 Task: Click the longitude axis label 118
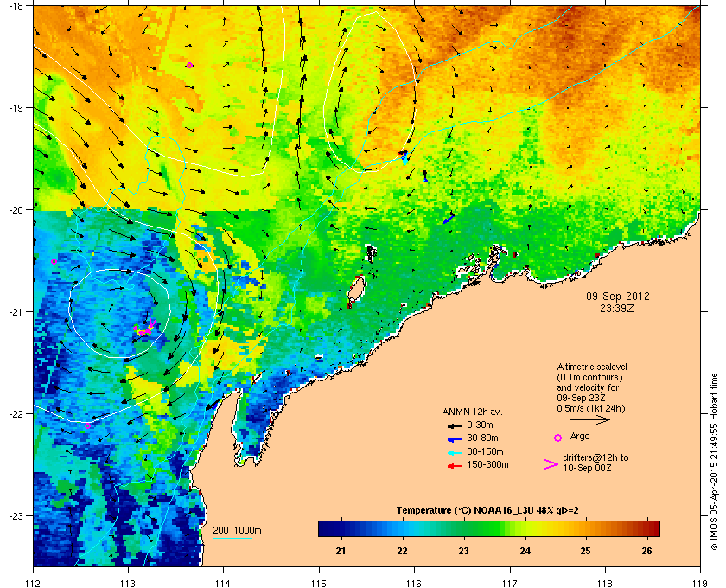coord(605,584)
